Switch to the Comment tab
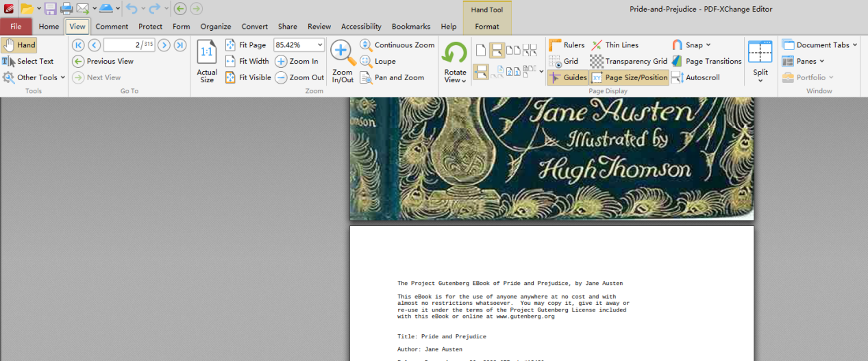Viewport: 868px width, 361px height. (x=112, y=27)
